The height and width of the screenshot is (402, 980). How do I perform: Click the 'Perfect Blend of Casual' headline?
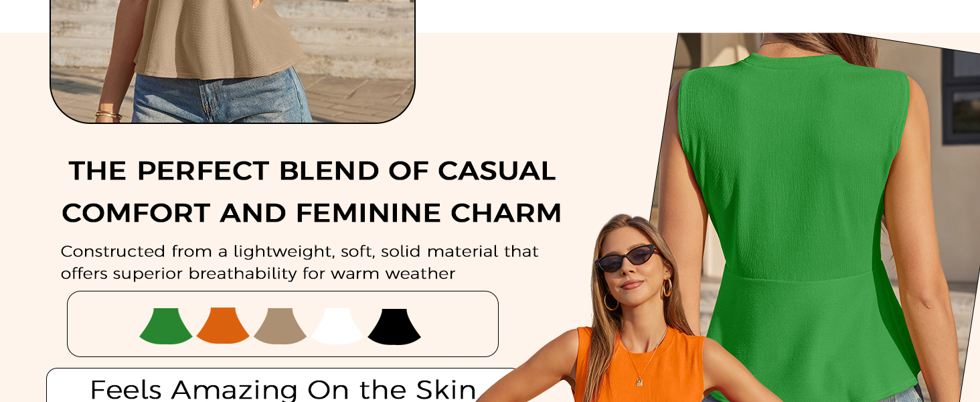(x=312, y=171)
